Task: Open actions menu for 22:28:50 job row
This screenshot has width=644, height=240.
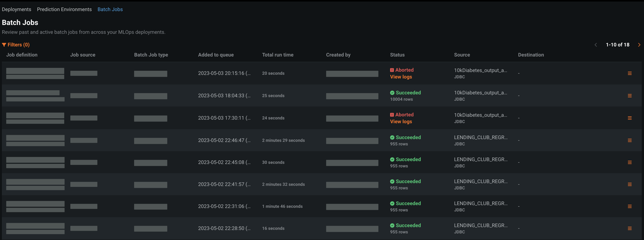Action: tap(630, 228)
